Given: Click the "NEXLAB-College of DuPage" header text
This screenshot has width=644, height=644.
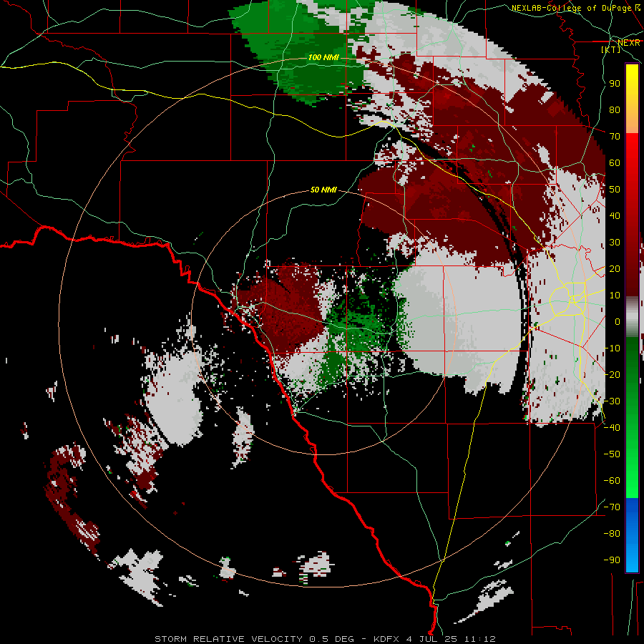Looking at the screenshot, I should tap(571, 8).
